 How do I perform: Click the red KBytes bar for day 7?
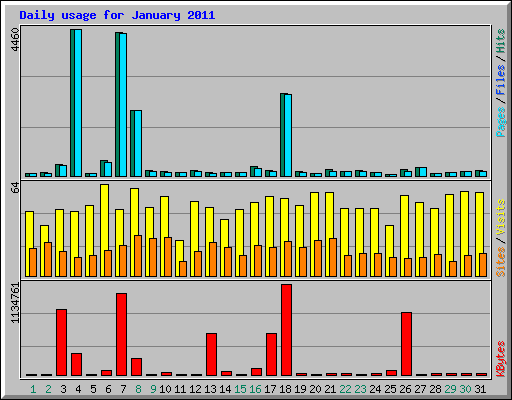pos(121,335)
